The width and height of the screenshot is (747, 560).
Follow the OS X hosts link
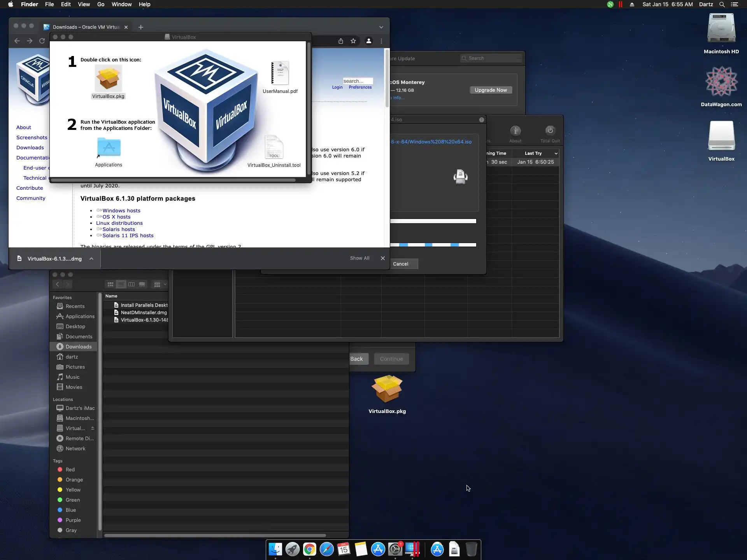click(x=116, y=217)
